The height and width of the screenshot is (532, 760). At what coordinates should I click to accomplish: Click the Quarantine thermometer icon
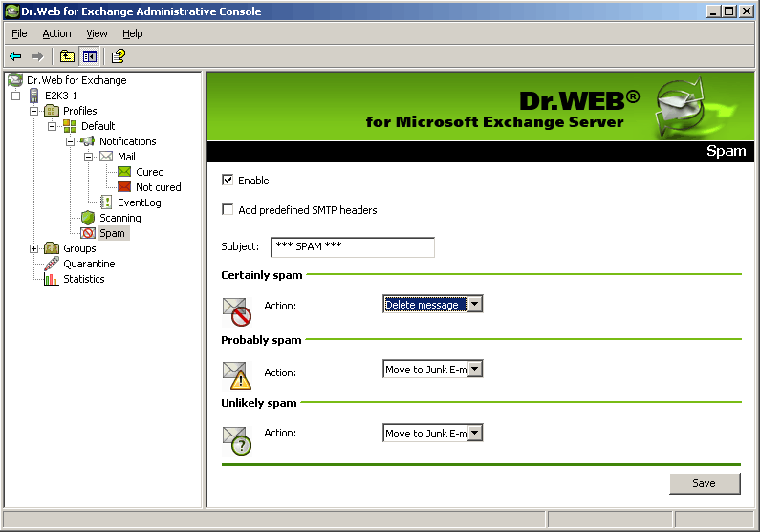pos(52,264)
